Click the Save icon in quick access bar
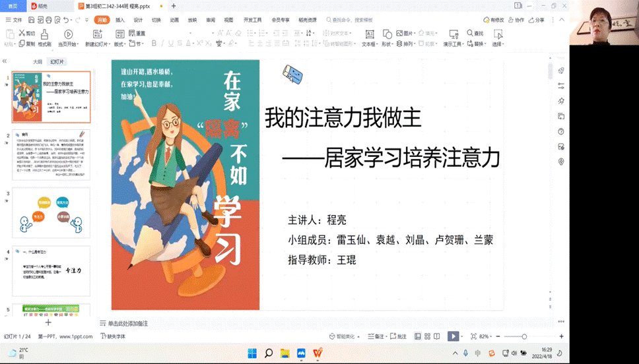Image resolution: width=639 pixels, height=364 pixels. pyautogui.click(x=32, y=20)
